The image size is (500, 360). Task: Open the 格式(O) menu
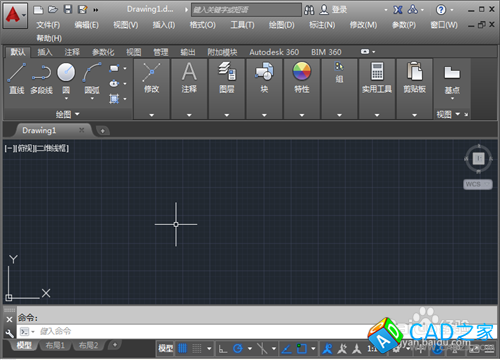pos(203,25)
